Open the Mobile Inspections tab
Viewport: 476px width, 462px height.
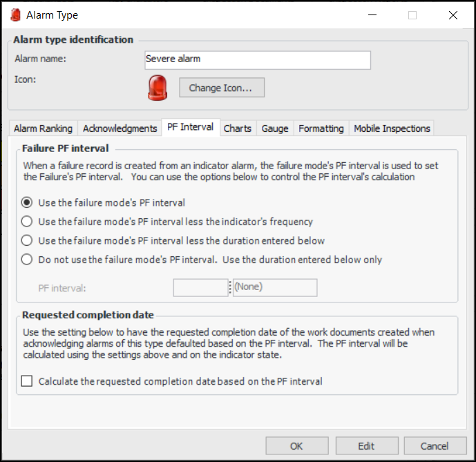tap(392, 128)
